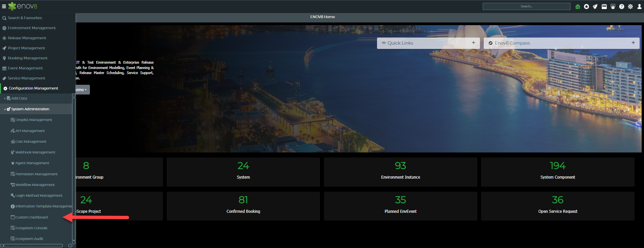Click the Booking Management pin icon

[4, 58]
